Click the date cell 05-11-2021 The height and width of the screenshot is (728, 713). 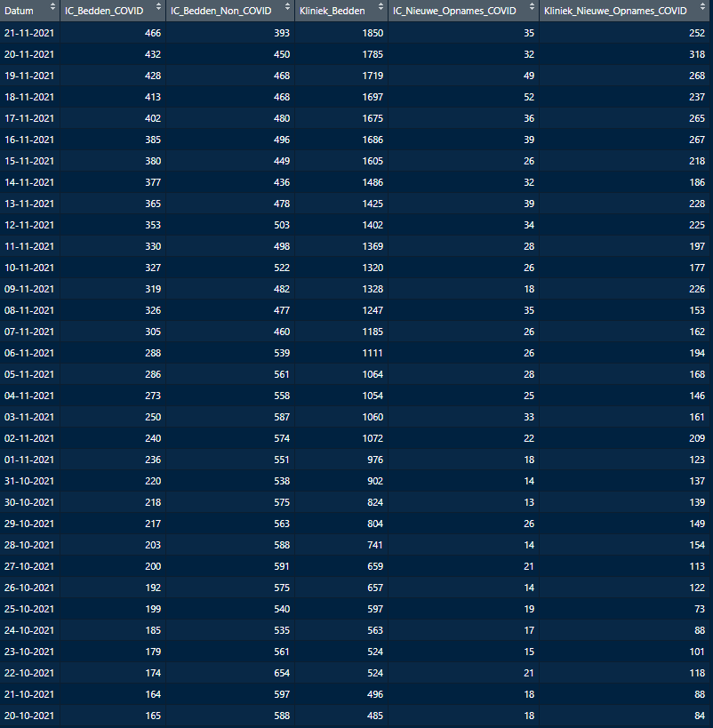click(x=29, y=375)
